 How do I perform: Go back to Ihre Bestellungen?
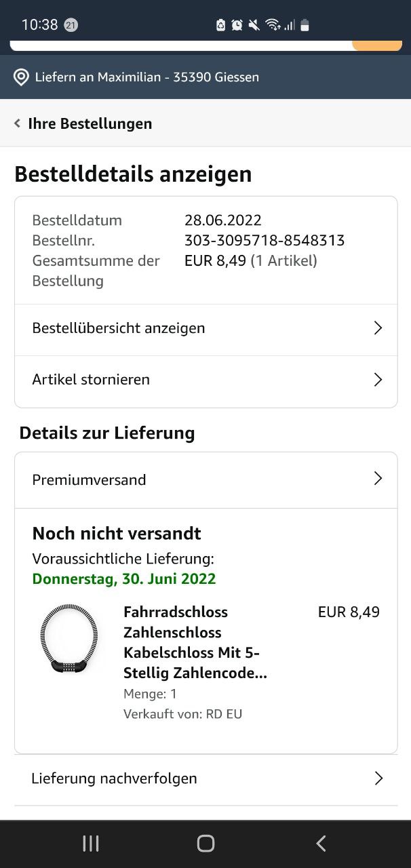click(x=90, y=123)
